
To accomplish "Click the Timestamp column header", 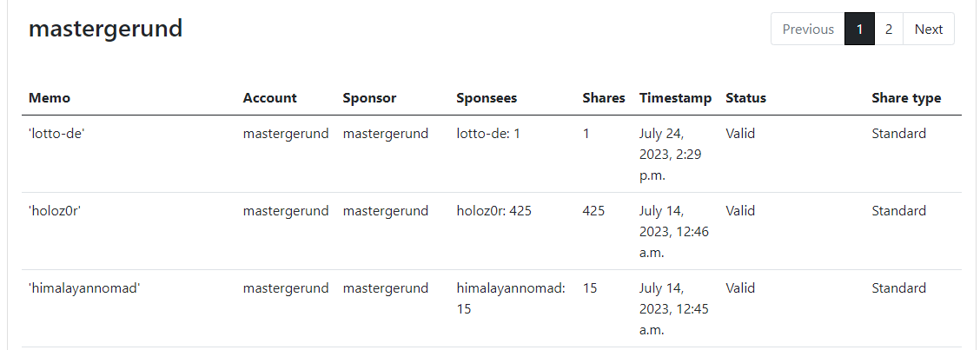I will tap(676, 98).
